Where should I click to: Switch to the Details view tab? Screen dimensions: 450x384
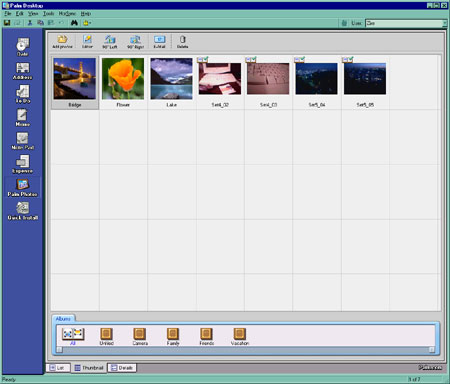122,368
